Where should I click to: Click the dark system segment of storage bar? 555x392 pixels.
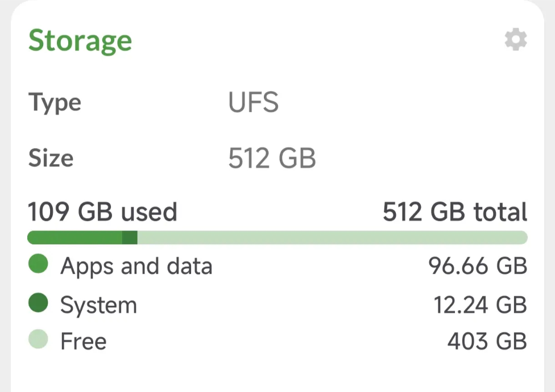[130, 237]
